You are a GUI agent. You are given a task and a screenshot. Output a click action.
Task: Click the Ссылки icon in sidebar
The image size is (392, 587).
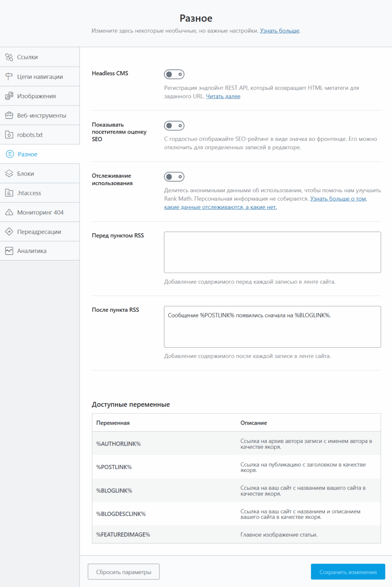point(9,57)
